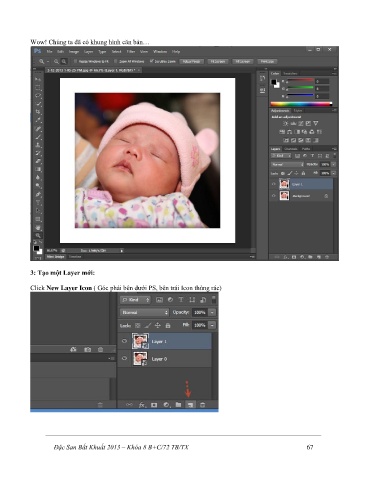Open Normal blend mode dropdown in close-up panel

pyautogui.click(x=145, y=312)
